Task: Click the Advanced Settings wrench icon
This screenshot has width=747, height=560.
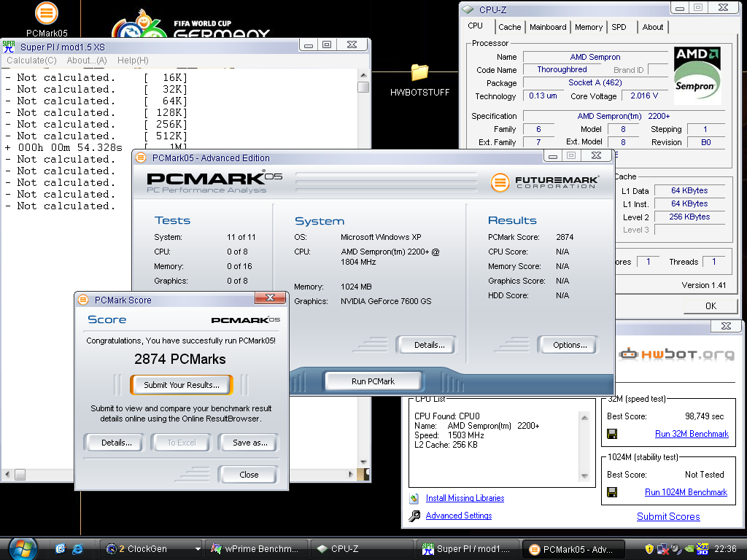Action: pos(414,516)
